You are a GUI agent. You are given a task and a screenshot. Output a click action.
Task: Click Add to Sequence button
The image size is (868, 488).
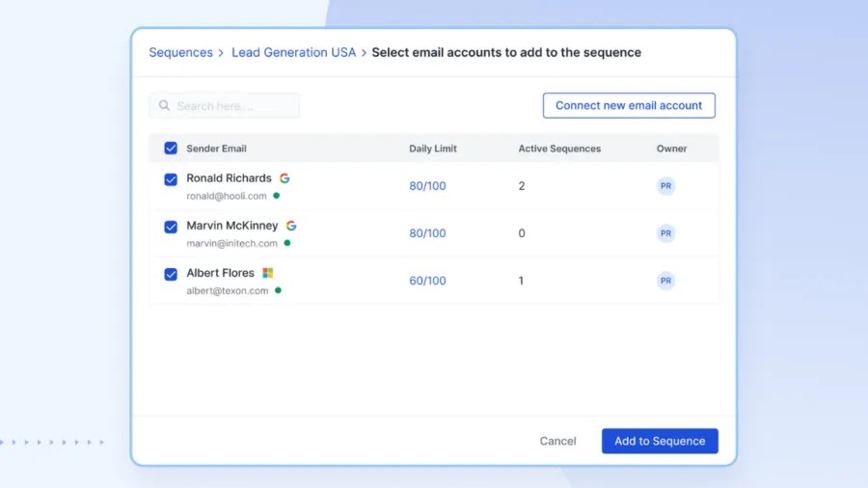pyautogui.click(x=660, y=441)
